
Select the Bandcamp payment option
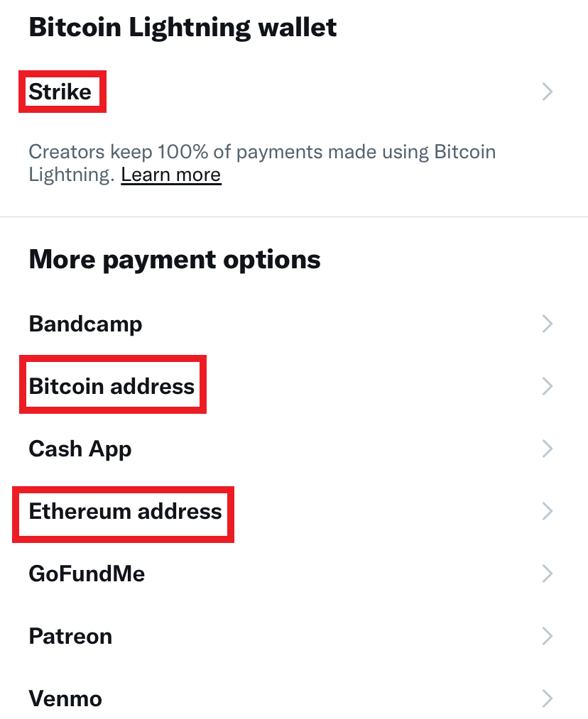(85, 324)
